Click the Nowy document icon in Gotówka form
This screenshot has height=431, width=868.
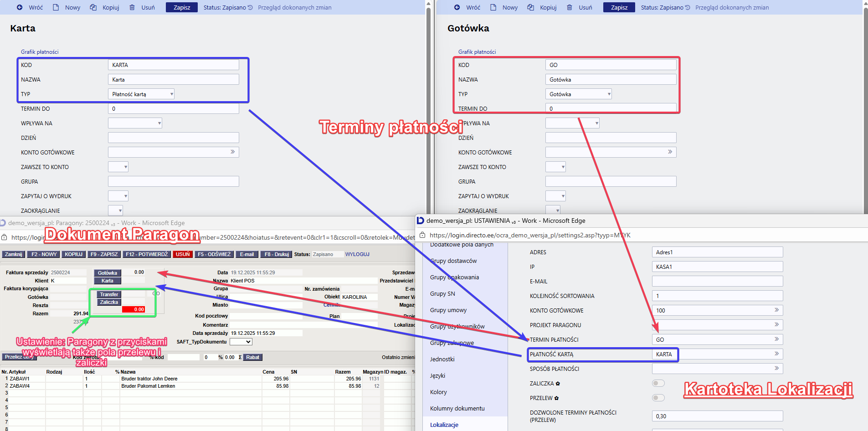pos(493,7)
